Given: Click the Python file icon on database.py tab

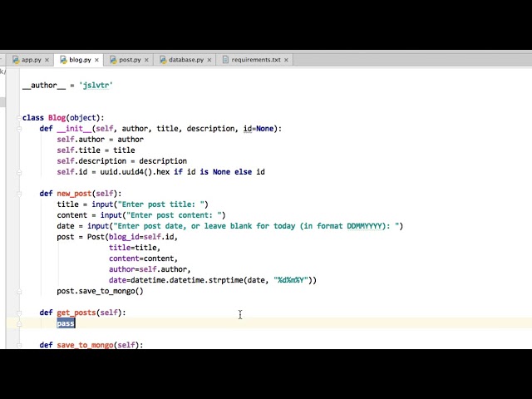Looking at the screenshot, I should tap(163, 60).
